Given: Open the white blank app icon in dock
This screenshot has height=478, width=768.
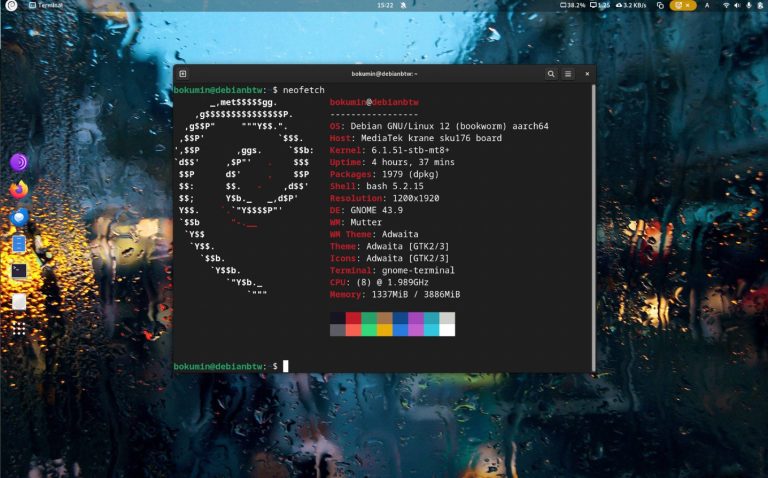Looking at the screenshot, I should click(19, 301).
